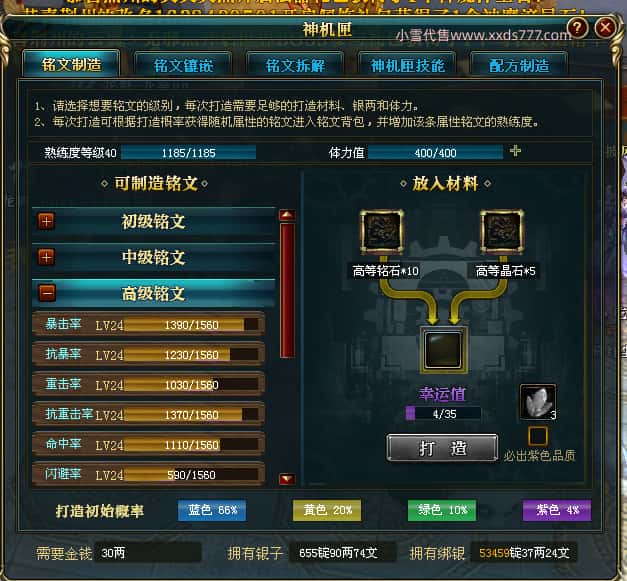Enable the 必出紫色品质 checkbox

(537, 436)
